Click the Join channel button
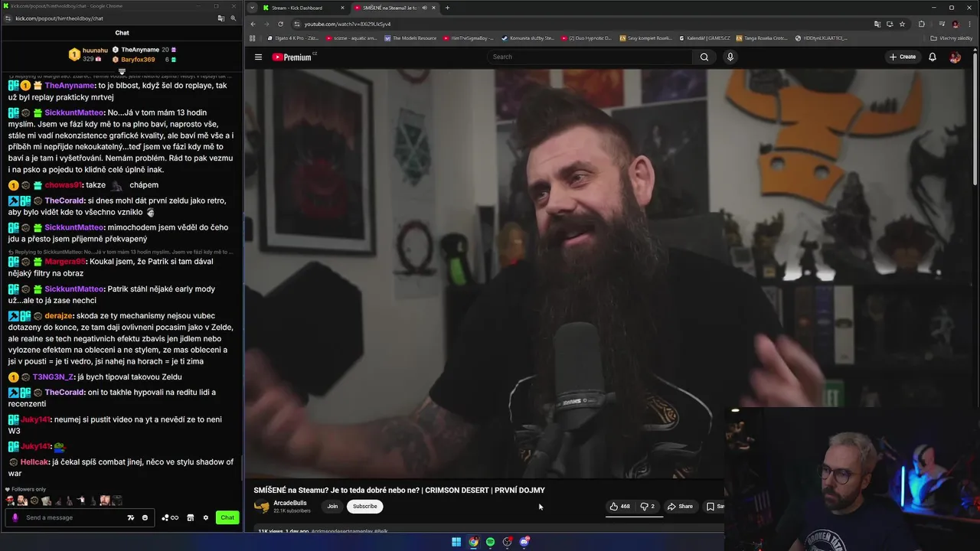This screenshot has height=551, width=980. (x=332, y=506)
